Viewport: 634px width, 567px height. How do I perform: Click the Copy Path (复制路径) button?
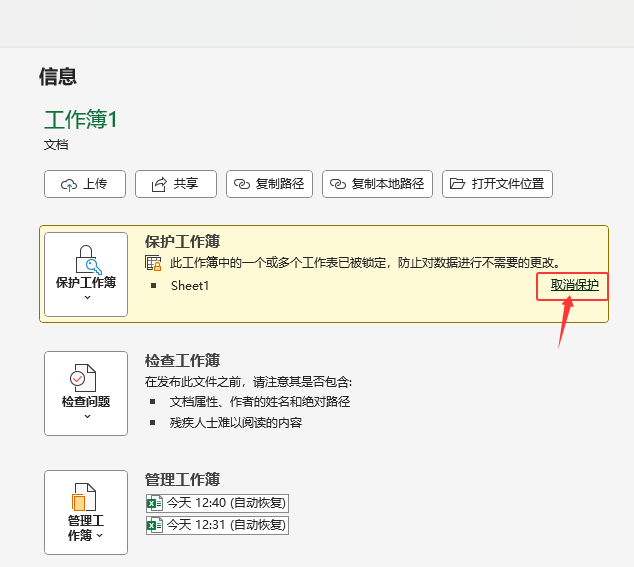click(x=269, y=184)
